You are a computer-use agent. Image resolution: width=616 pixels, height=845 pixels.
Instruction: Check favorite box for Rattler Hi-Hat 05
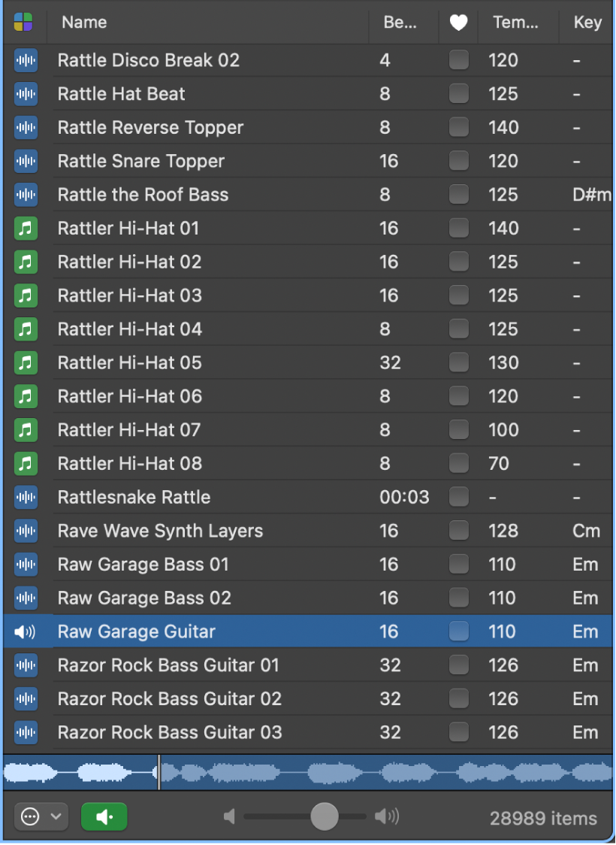click(459, 362)
